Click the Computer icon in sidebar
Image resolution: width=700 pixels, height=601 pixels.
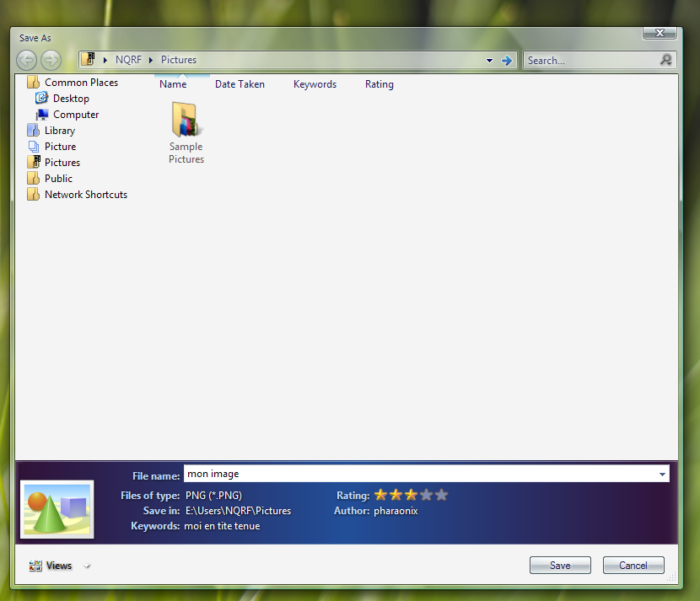point(41,115)
